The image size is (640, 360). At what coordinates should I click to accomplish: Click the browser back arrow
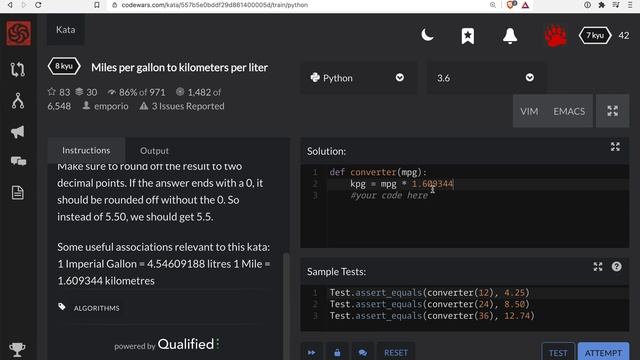[x=10, y=5]
